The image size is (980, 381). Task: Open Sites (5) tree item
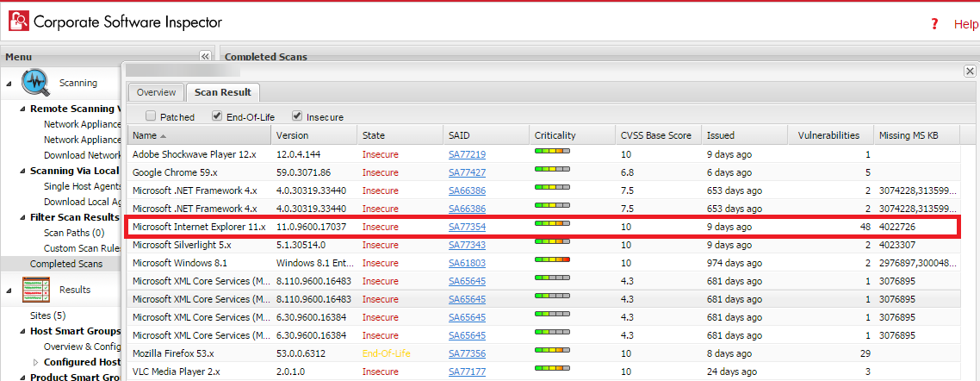(47, 315)
